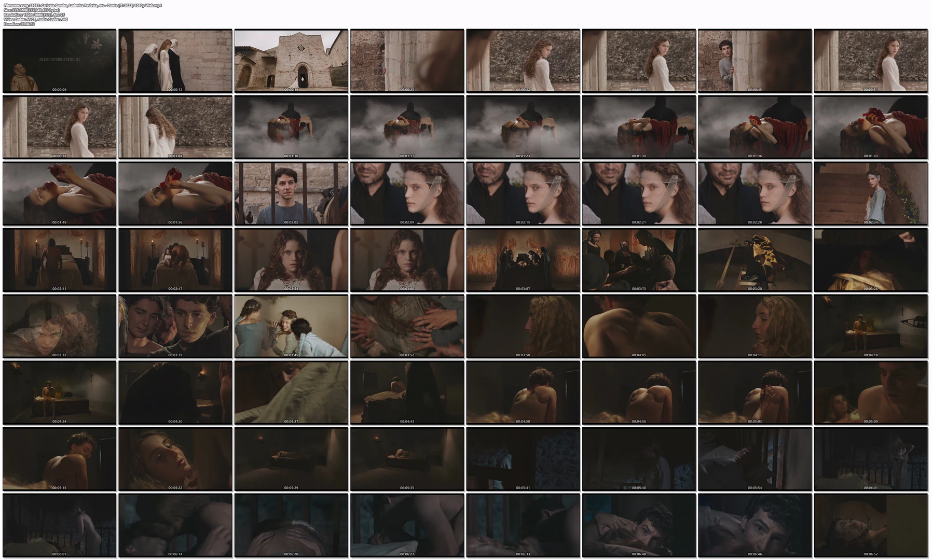Viewport: 932px width, 560px height.
Task: Select the close-up frame at 00:02:09
Action: coord(407,193)
